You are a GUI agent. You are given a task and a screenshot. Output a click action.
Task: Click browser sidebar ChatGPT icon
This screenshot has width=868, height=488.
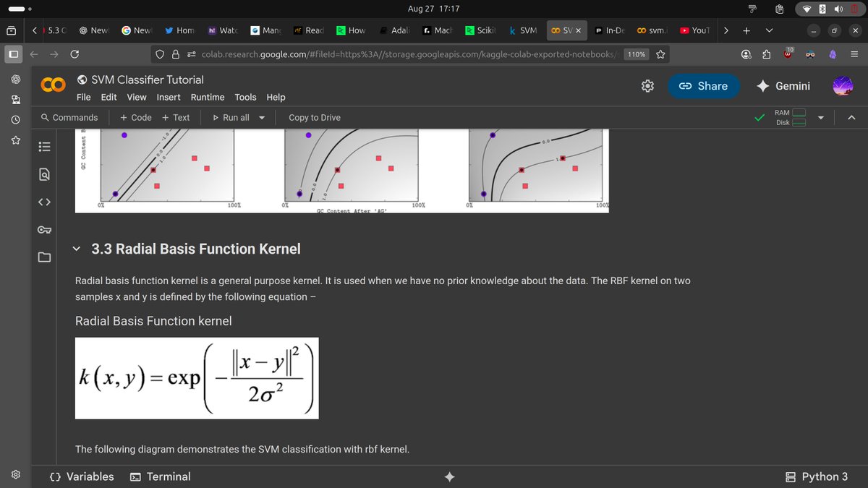[x=14, y=78]
